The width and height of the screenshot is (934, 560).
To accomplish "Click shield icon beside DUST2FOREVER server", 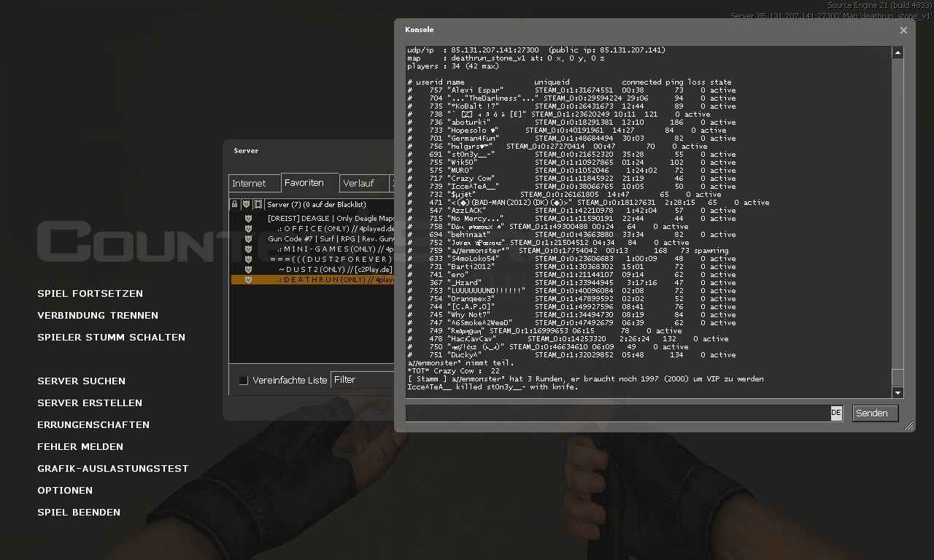I will [248, 260].
